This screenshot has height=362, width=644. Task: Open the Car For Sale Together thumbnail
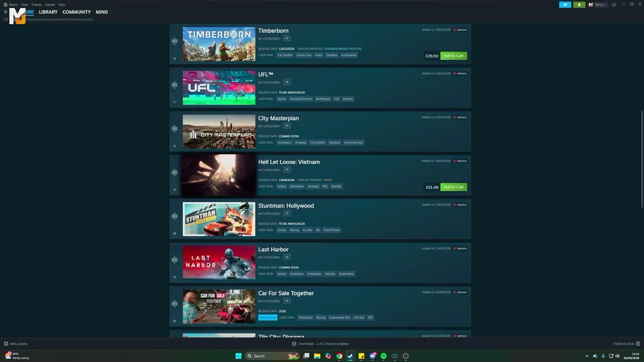click(x=219, y=307)
